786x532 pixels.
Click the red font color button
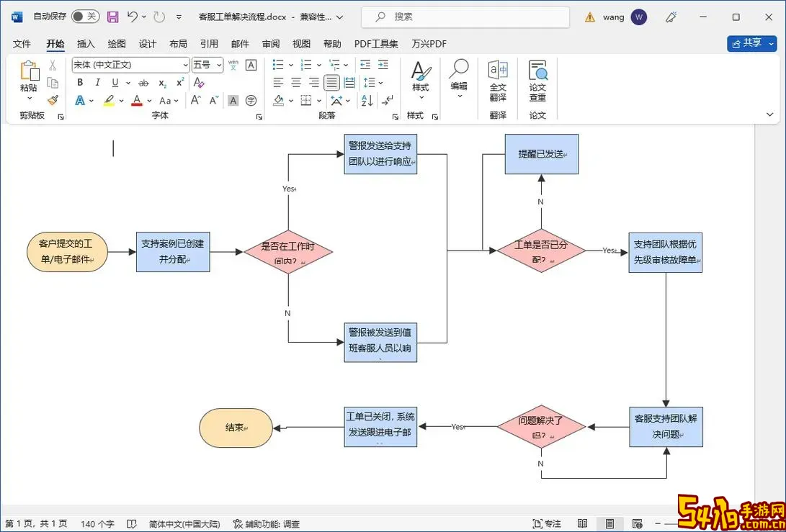tap(137, 101)
